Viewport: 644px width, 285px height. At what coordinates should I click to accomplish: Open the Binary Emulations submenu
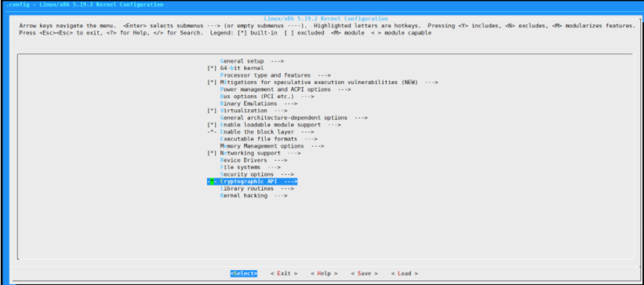259,104
